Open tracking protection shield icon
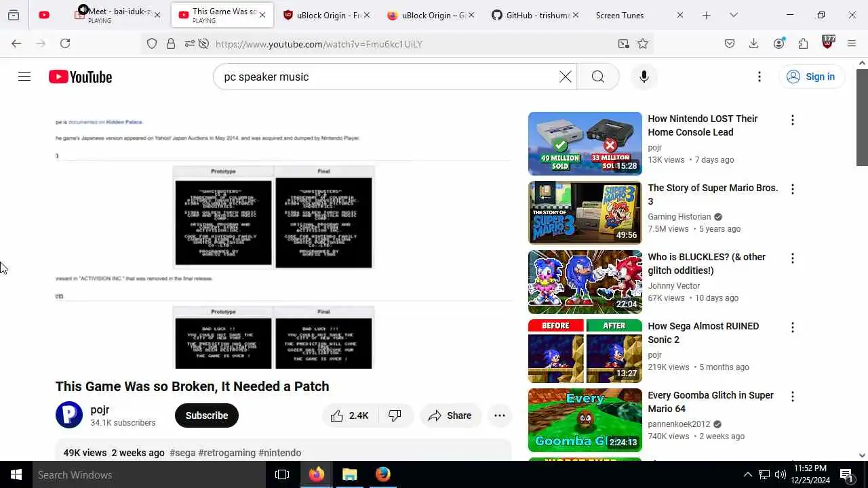Image resolution: width=868 pixels, height=488 pixels. click(152, 43)
